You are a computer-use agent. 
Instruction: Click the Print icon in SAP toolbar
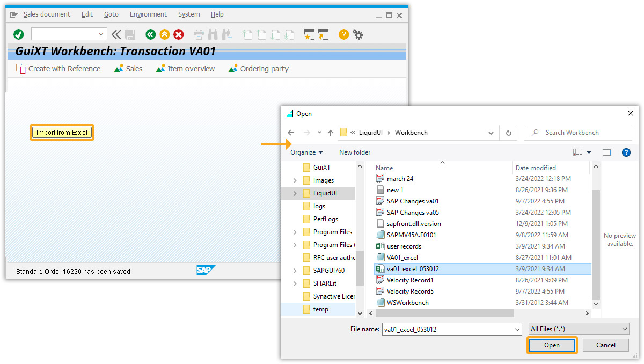[x=199, y=35]
